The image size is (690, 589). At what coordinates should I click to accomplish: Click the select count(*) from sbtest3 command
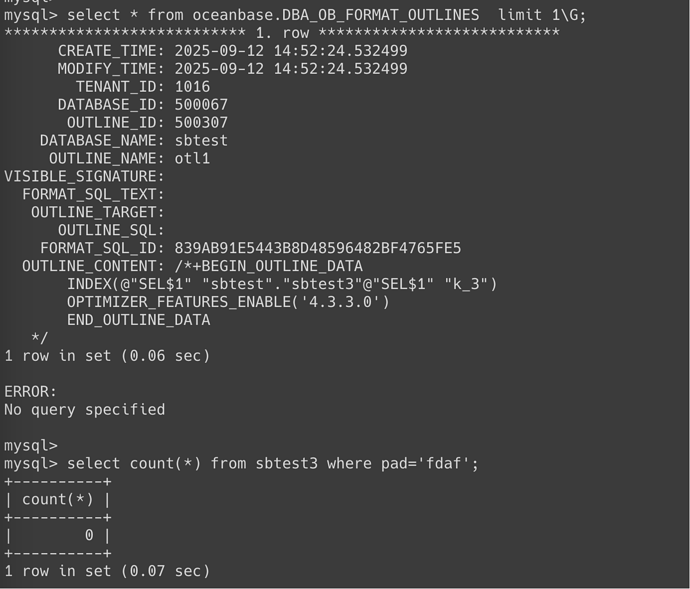coord(273,464)
